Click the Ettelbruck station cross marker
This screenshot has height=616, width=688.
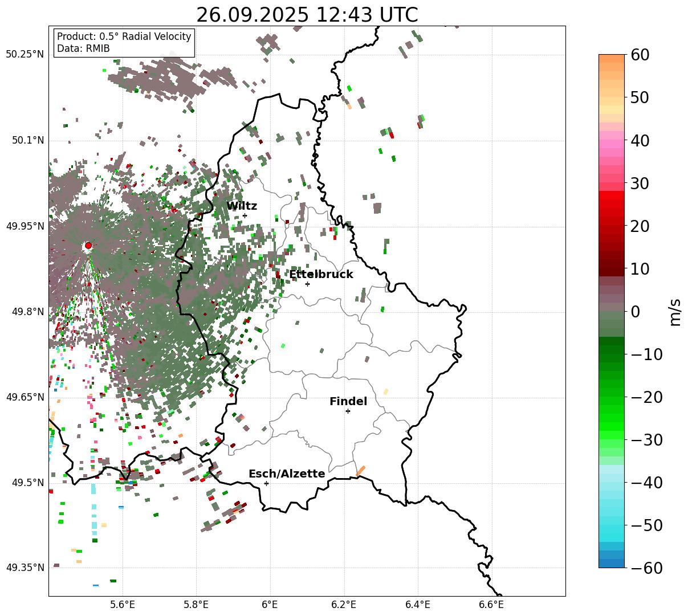pyautogui.click(x=307, y=284)
